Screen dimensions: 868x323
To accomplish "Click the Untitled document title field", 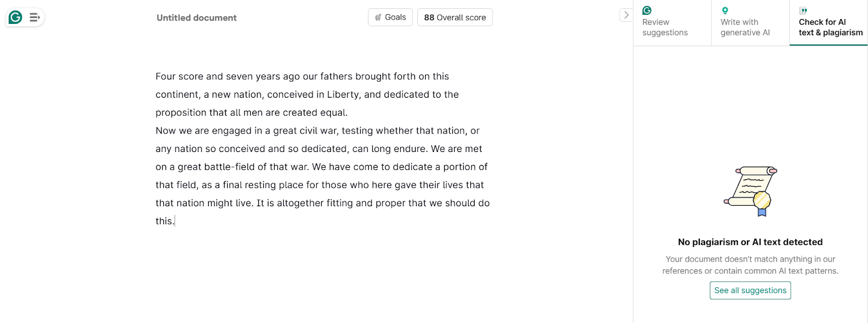I will tap(196, 18).
